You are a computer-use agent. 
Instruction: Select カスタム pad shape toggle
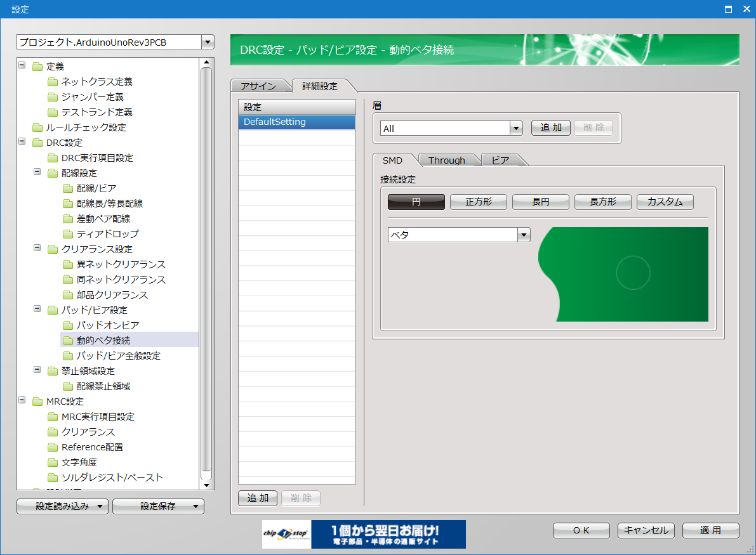(x=665, y=202)
